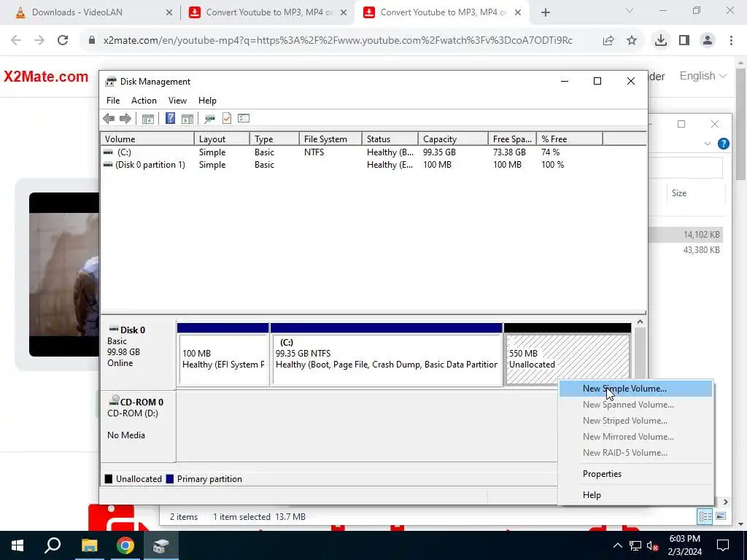Select the (C:) 99.35 GB NTFS partition block
This screenshot has height=560, width=747.
(x=386, y=359)
